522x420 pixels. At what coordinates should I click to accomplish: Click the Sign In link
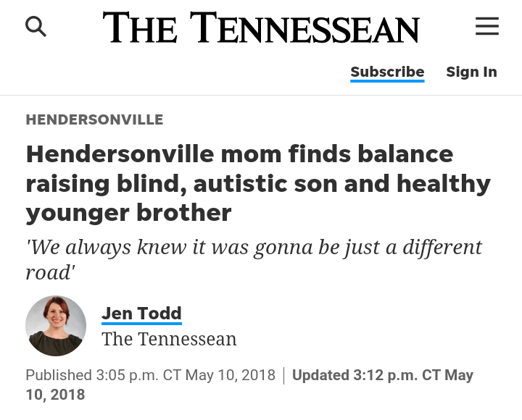[471, 72]
